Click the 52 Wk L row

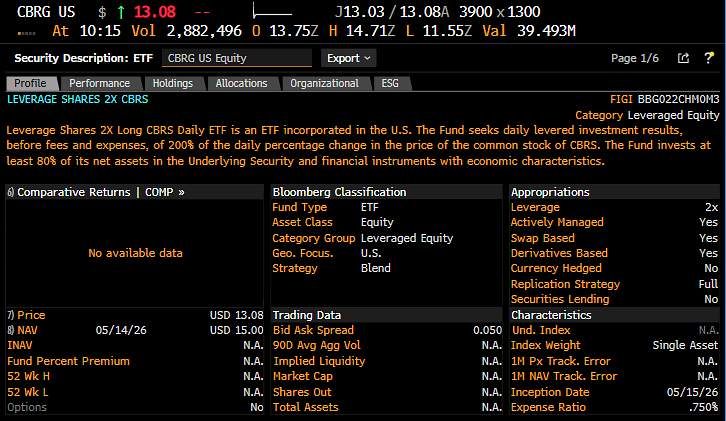pyautogui.click(x=135, y=392)
